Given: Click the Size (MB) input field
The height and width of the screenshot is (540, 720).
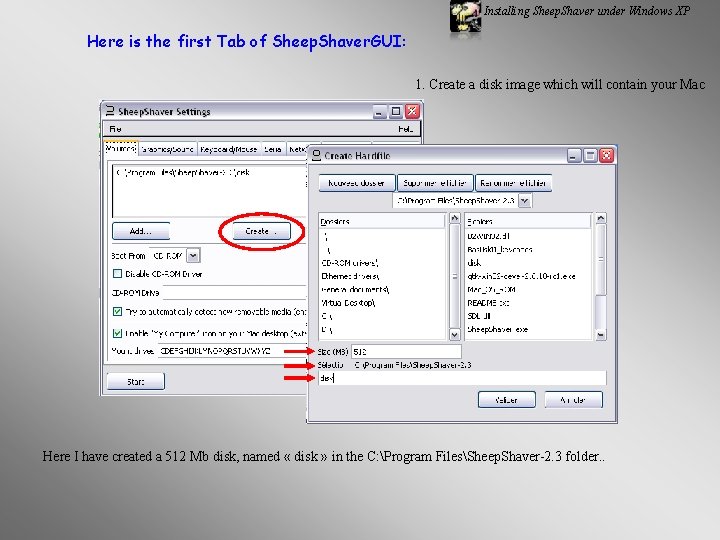Looking at the screenshot, I should pos(406,352).
